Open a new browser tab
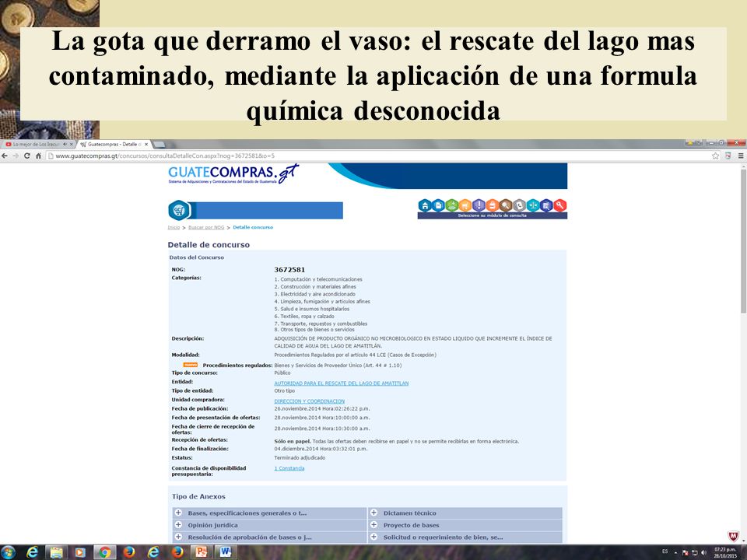The height and width of the screenshot is (560, 747). (159, 144)
